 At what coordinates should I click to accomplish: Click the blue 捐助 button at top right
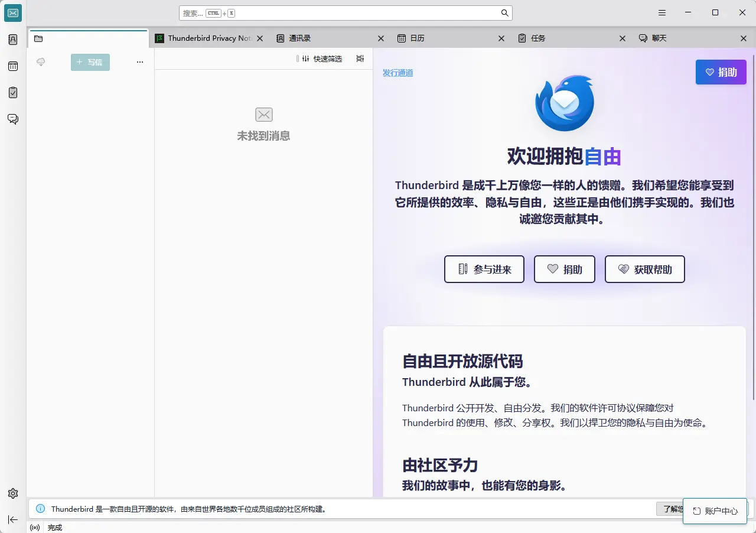(721, 72)
